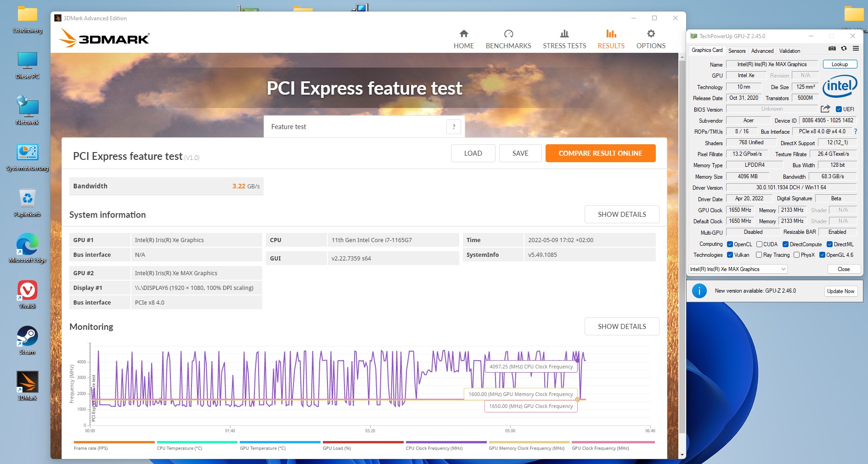Toggle OpenCL checkbox in GPU-Z
The image size is (868, 464).
[730, 244]
